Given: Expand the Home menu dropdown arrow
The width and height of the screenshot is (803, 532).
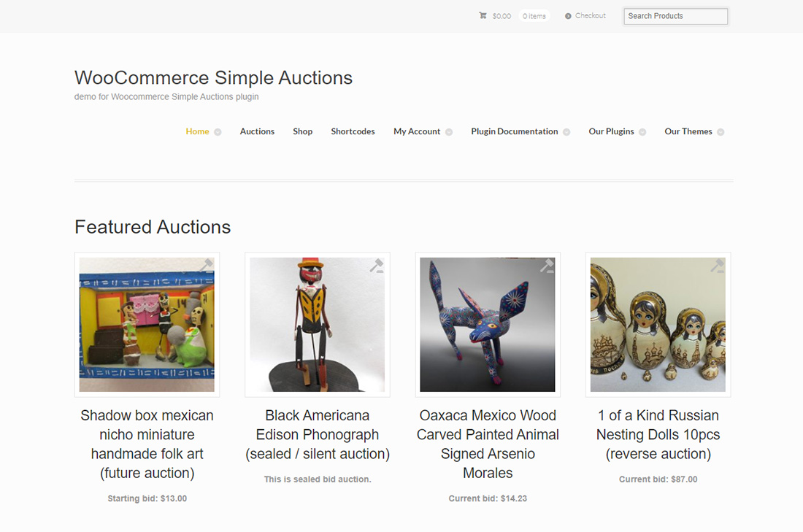Looking at the screenshot, I should 218,132.
